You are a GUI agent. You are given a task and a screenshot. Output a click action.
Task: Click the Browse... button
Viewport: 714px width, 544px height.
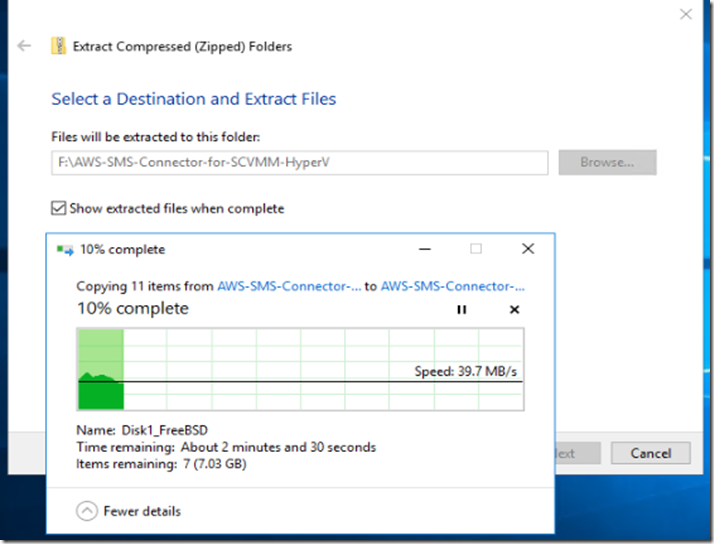pos(607,163)
